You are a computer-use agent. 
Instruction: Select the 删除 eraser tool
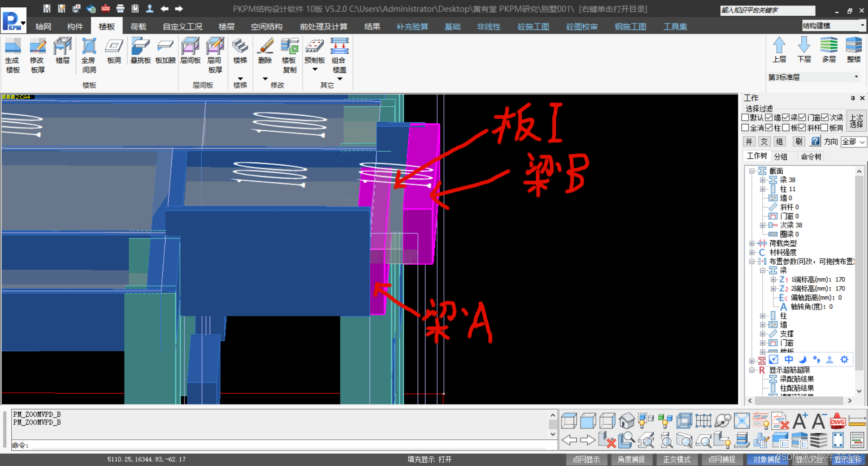point(265,47)
